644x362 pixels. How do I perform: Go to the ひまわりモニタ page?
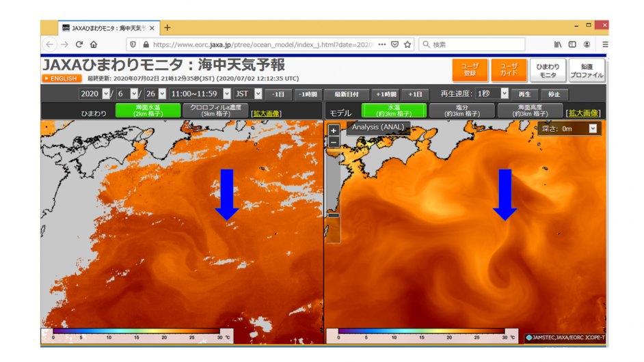[x=548, y=70]
